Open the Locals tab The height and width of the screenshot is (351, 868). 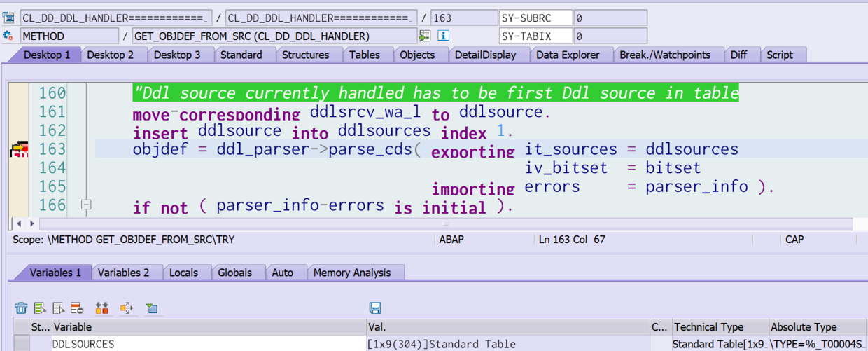[183, 273]
